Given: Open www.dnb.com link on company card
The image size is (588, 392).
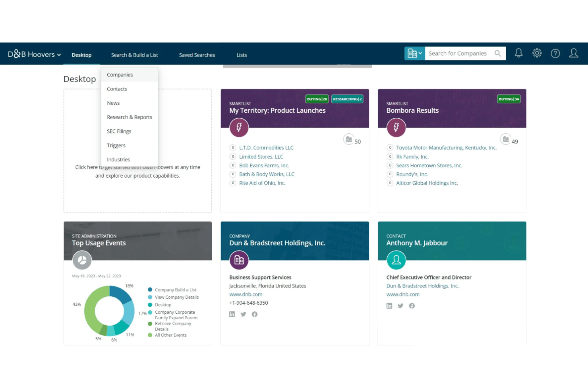Looking at the screenshot, I should coord(246,294).
